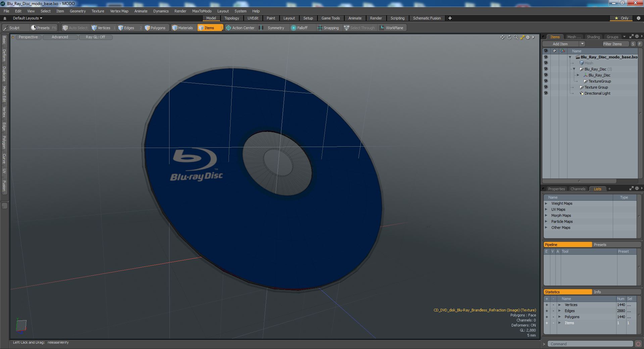Toggle visibility of Blu_Ray_Disc (3) group
Screen dimensions: 644x349
(x=546, y=69)
